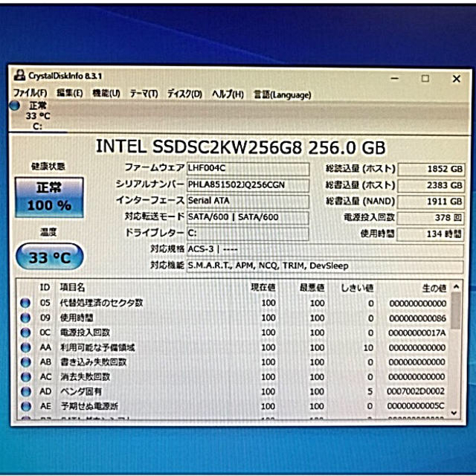The height and width of the screenshot is (476, 476).
Task: Open the 機能(U) menu
Action: (x=106, y=93)
